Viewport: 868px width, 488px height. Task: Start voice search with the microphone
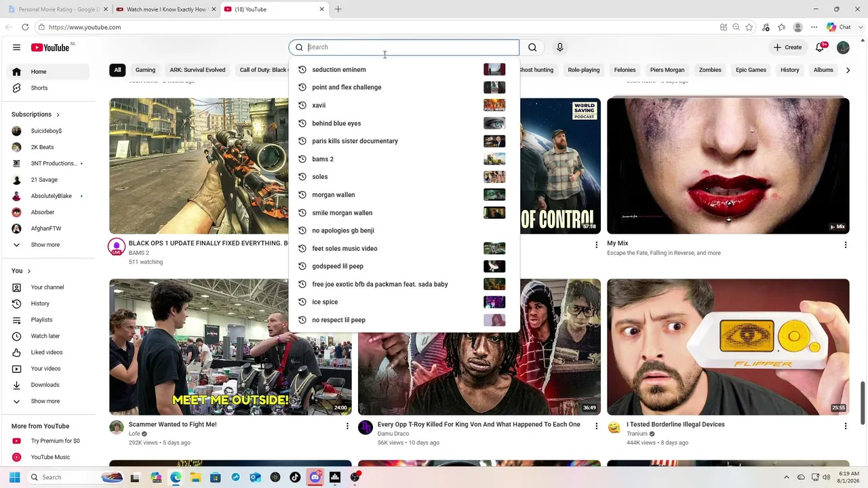pyautogui.click(x=559, y=47)
